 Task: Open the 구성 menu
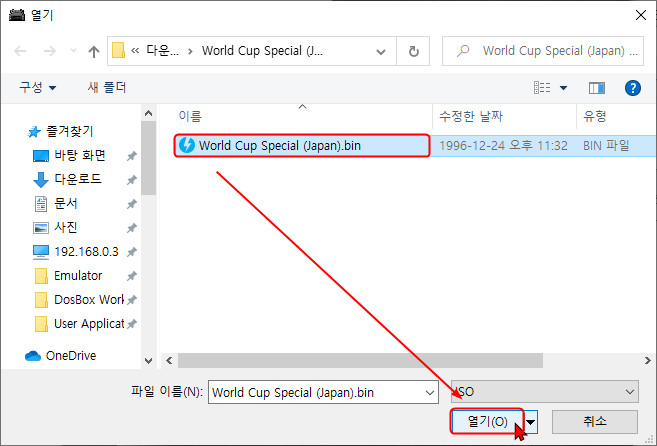coord(37,88)
